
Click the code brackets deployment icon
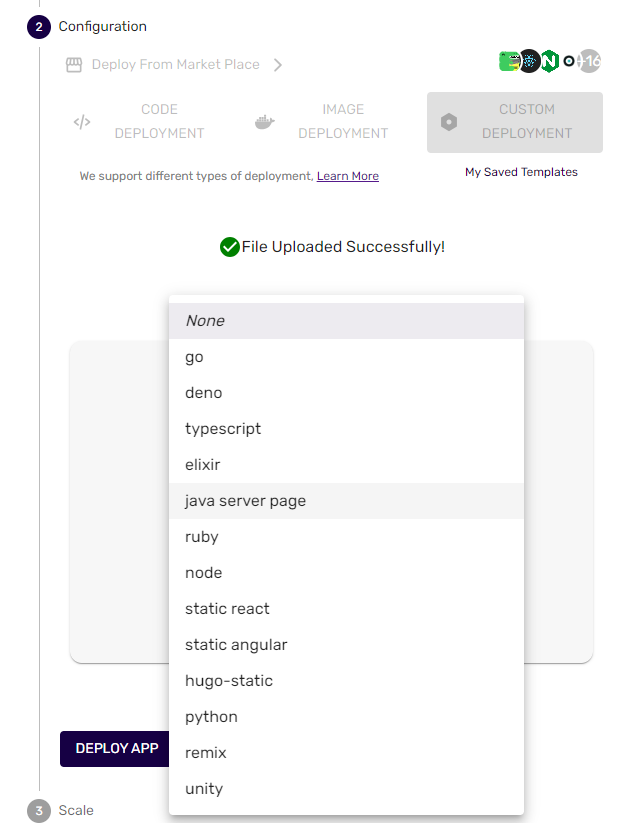pos(82,122)
